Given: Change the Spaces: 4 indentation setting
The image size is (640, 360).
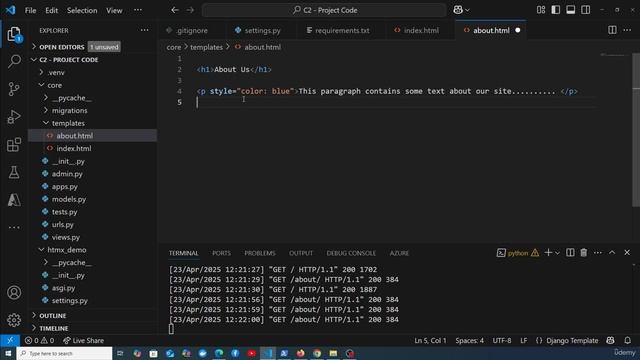Looking at the screenshot, I should click(469, 340).
